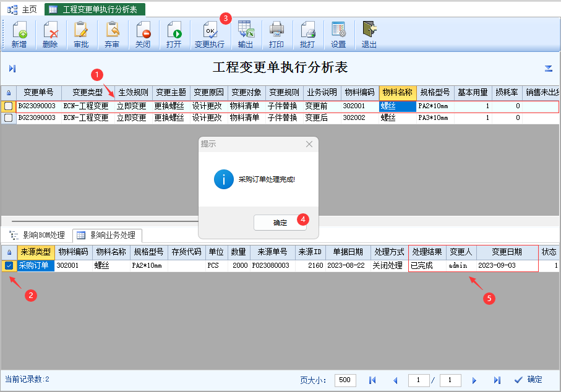Click the lock icon in upper table header
561x392 pixels.
point(9,93)
